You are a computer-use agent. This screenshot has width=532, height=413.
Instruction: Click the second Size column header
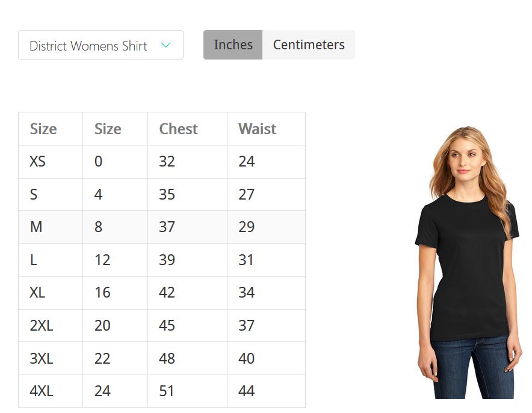pyautogui.click(x=108, y=129)
